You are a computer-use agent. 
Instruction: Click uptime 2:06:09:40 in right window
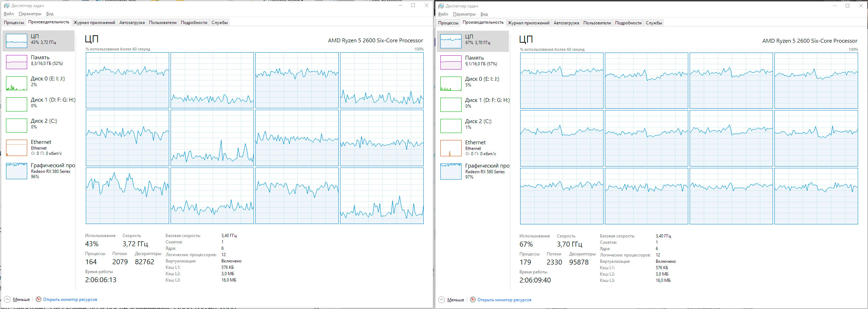[x=535, y=280]
